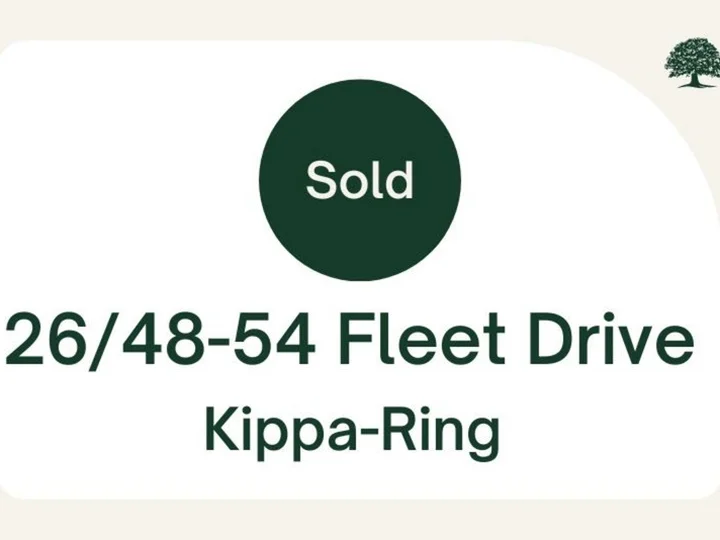The height and width of the screenshot is (540, 720).
Task: Click the letter "S" in the Sold badge
Action: [320, 180]
